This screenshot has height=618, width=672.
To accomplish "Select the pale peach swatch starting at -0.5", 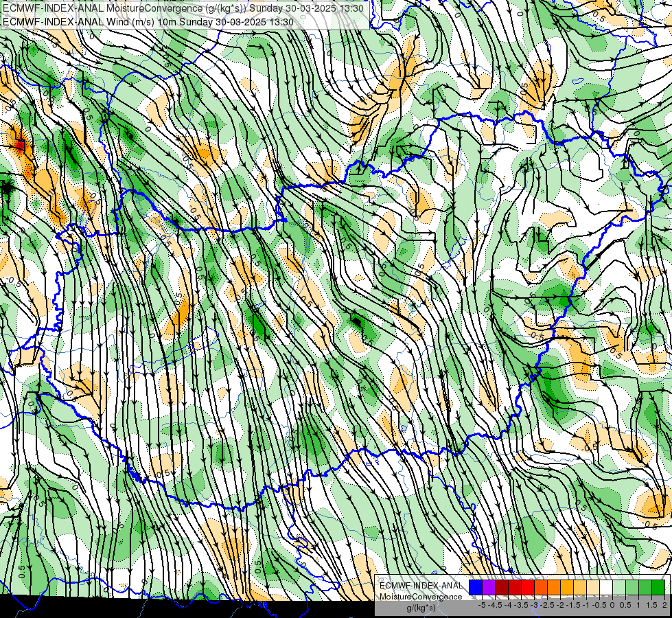I will (x=593, y=588).
